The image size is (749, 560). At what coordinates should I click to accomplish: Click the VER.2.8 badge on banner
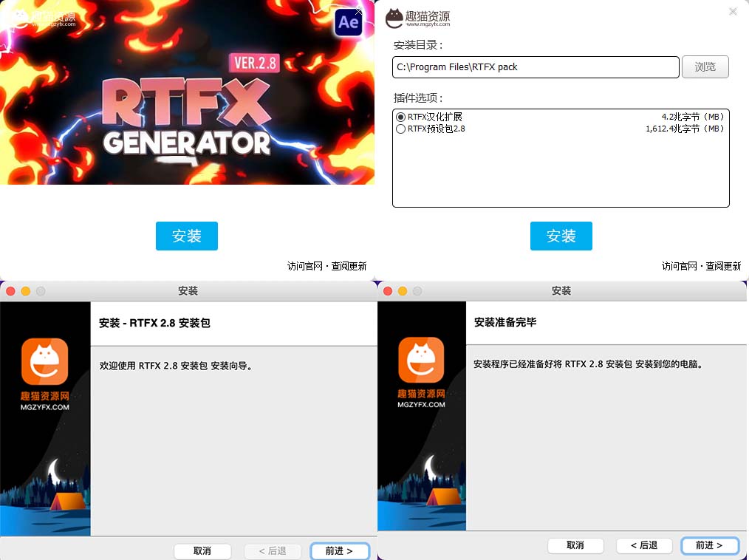[255, 63]
